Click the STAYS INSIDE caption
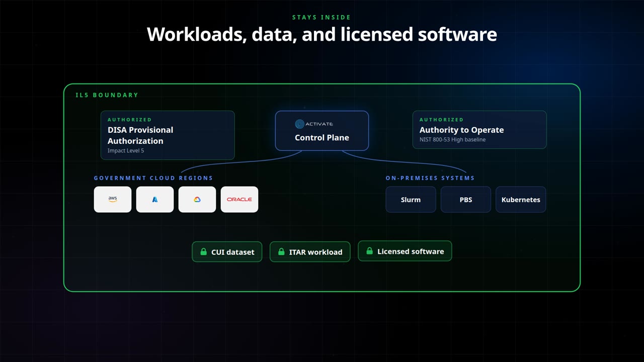644x362 pixels. tap(321, 18)
